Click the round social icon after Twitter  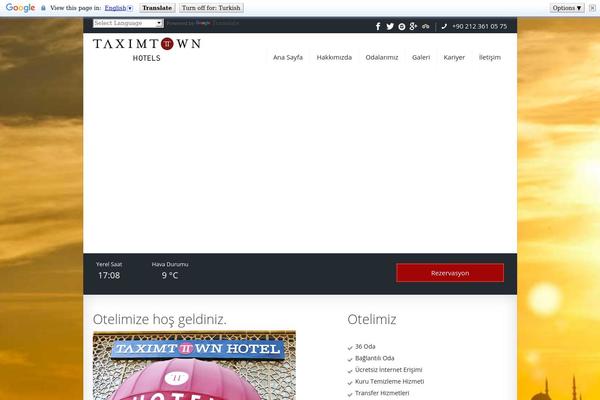(401, 26)
